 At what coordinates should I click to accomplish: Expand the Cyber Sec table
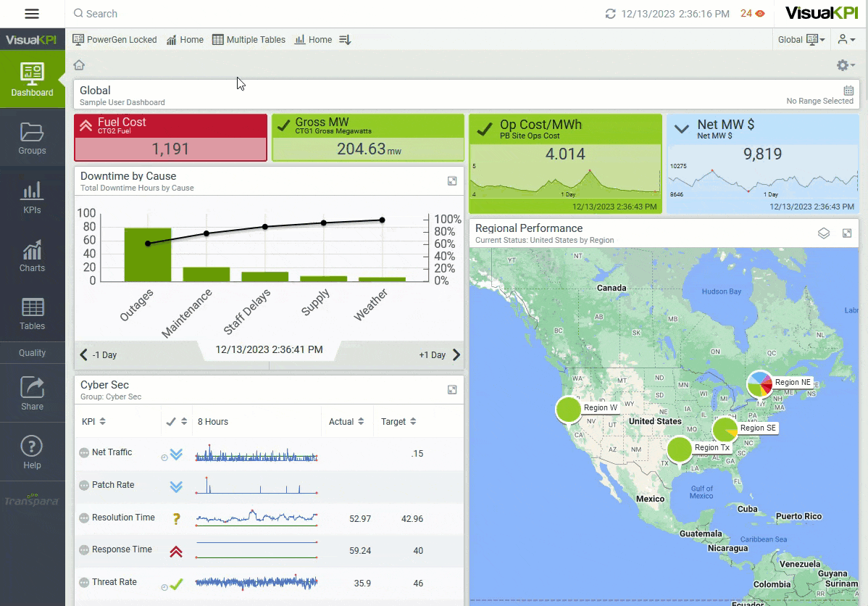[x=452, y=390]
